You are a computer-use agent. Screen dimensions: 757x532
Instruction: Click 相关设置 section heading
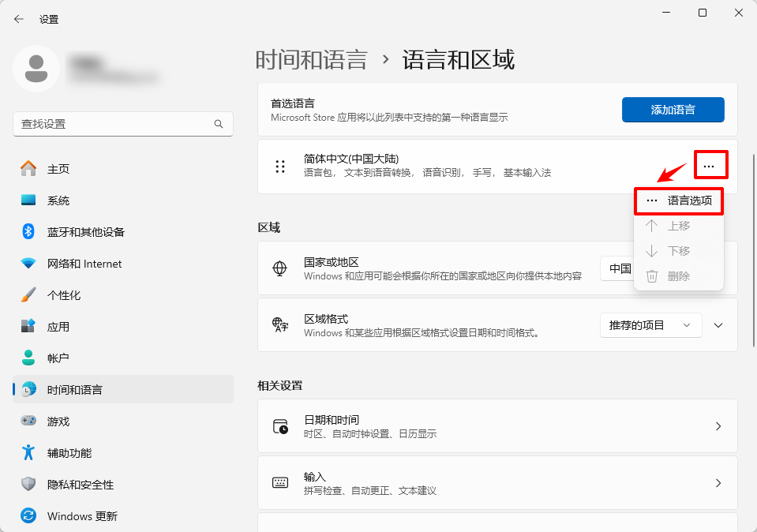click(280, 386)
